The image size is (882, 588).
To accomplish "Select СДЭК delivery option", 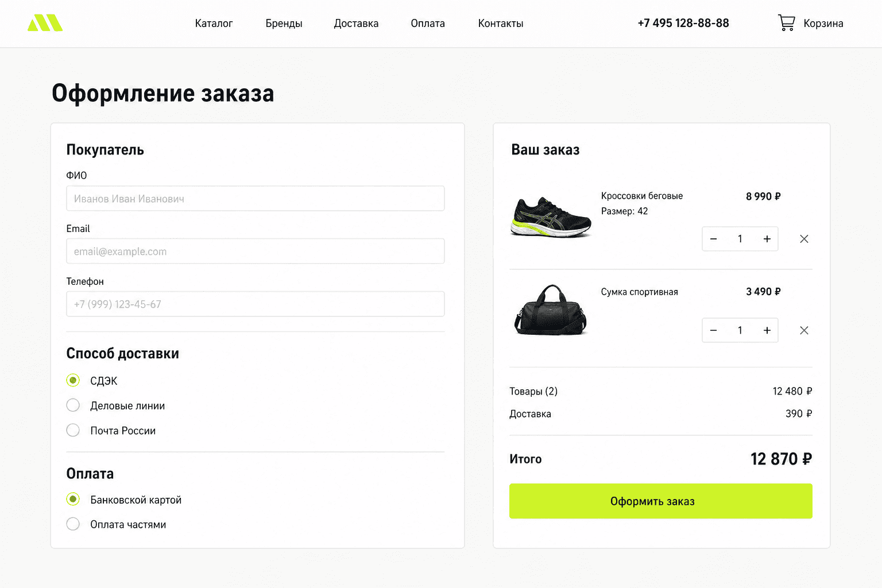I will [73, 380].
